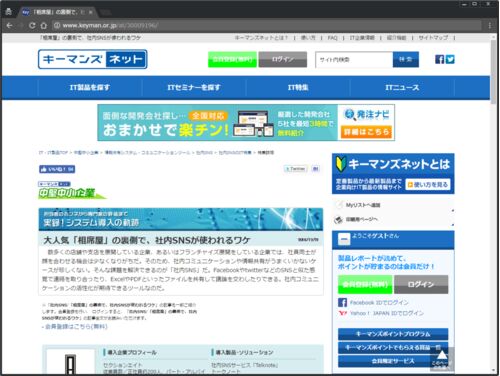Click the header gray ログイン button
This screenshot has width=500, height=376.
(x=283, y=59)
